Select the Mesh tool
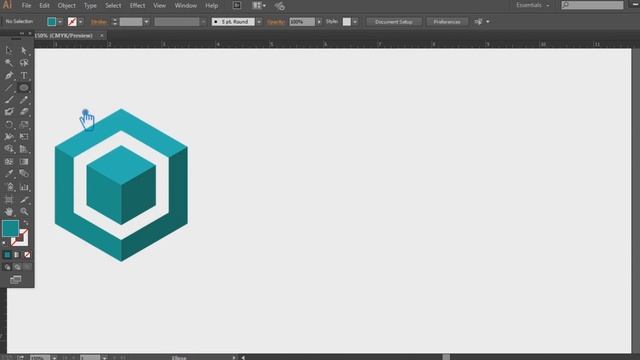 click(x=9, y=162)
